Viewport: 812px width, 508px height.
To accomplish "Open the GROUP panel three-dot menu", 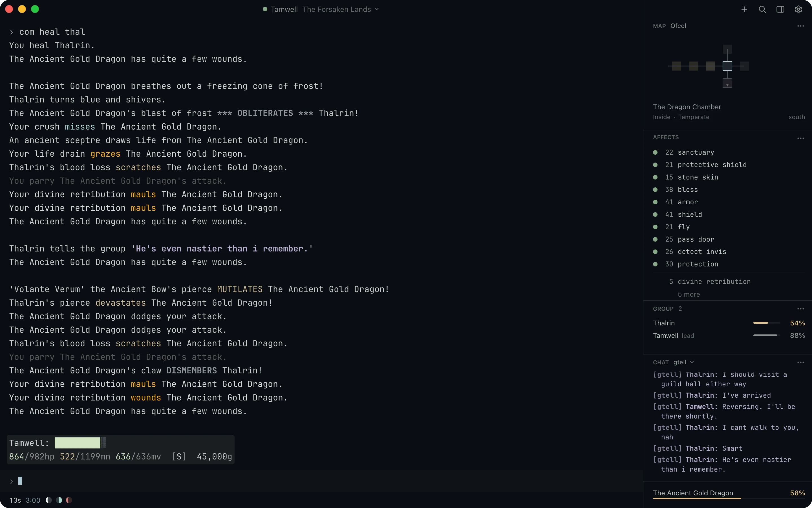I will (801, 309).
